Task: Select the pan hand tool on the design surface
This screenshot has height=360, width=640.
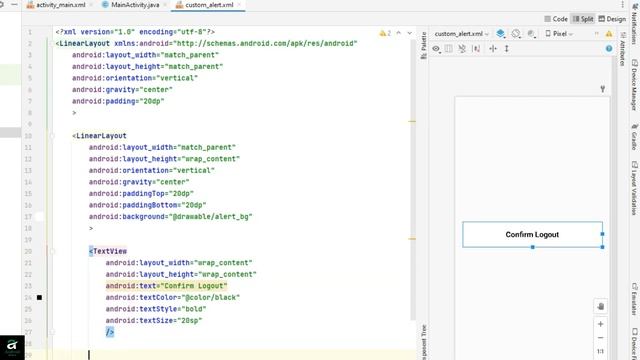Action: click(600, 307)
